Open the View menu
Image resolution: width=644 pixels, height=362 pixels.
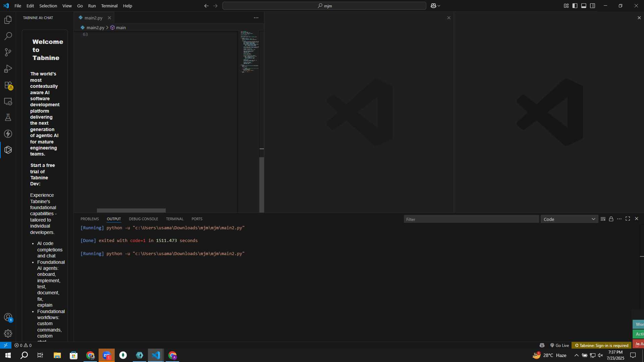point(67,6)
